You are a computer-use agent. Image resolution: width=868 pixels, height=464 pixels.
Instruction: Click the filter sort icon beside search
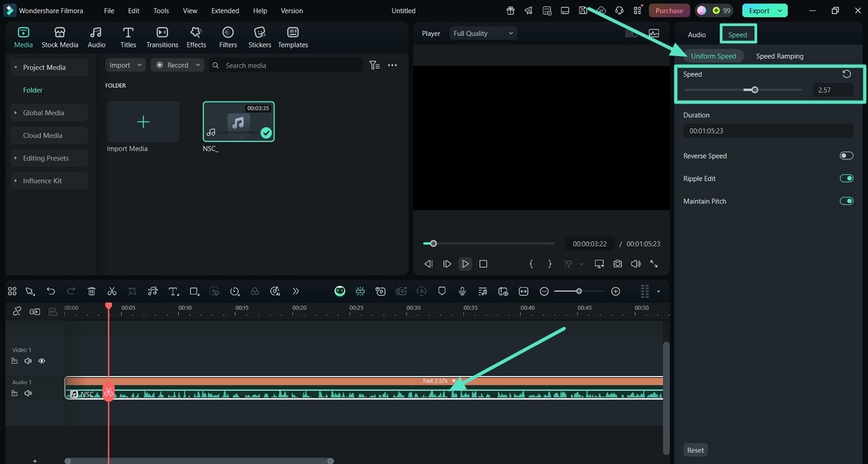point(374,65)
